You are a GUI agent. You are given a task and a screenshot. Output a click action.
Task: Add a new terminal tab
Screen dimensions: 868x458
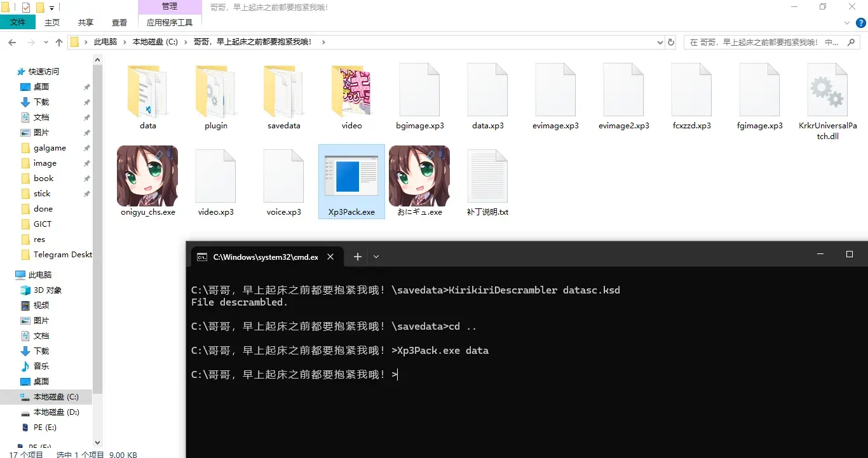[x=358, y=257]
